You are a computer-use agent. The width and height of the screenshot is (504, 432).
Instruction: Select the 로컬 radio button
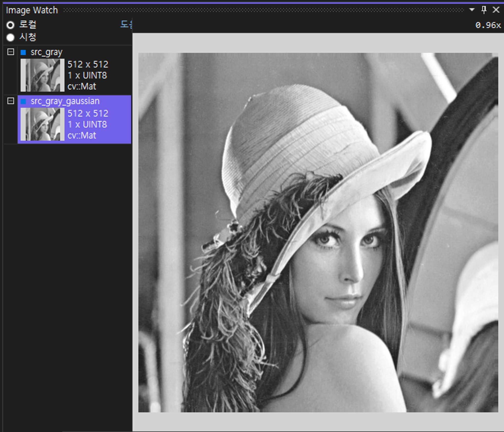click(10, 25)
